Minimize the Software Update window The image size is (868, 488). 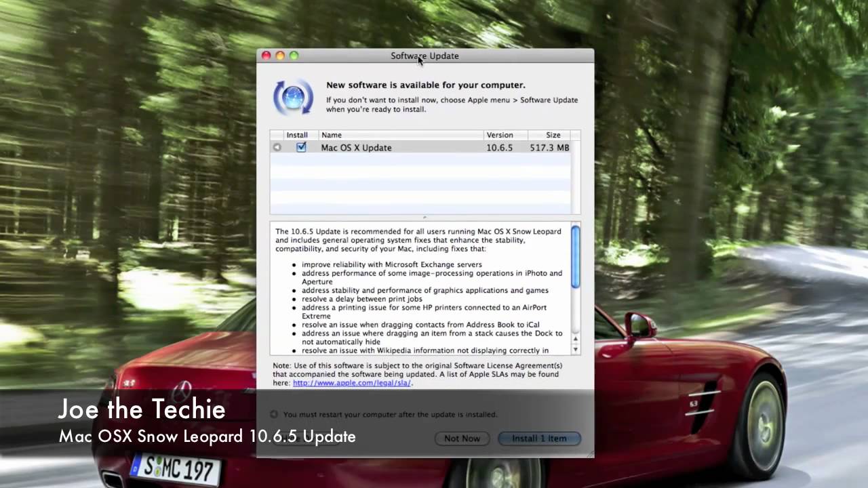(280, 56)
